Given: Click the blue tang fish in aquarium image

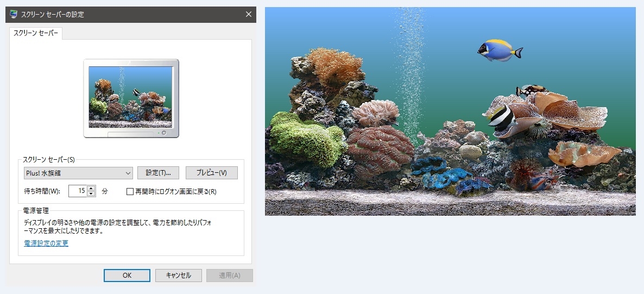Looking at the screenshot, I should click(500, 50).
